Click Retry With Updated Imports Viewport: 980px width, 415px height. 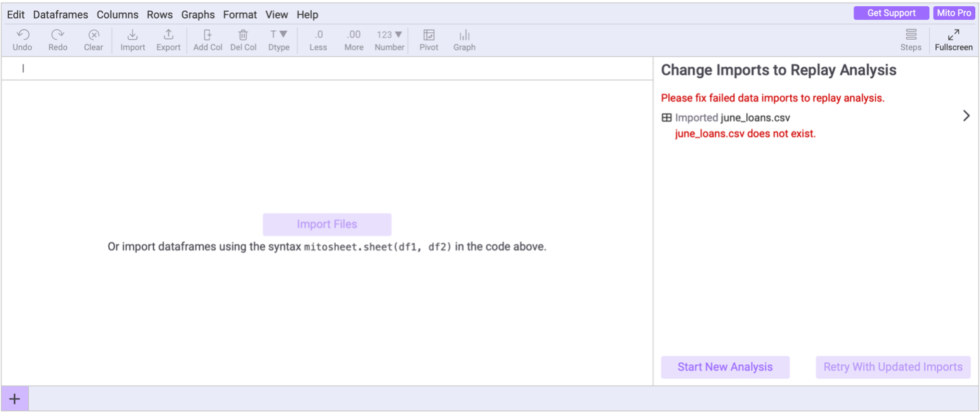(893, 367)
